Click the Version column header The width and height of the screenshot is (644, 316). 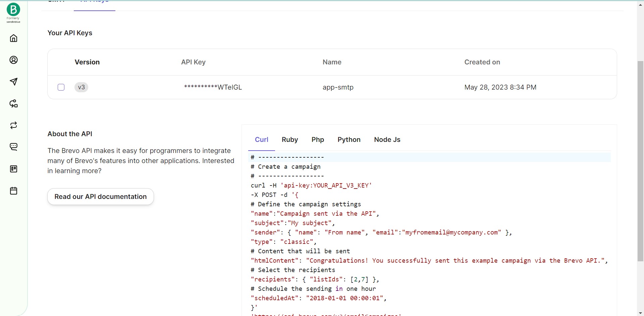pyautogui.click(x=87, y=62)
